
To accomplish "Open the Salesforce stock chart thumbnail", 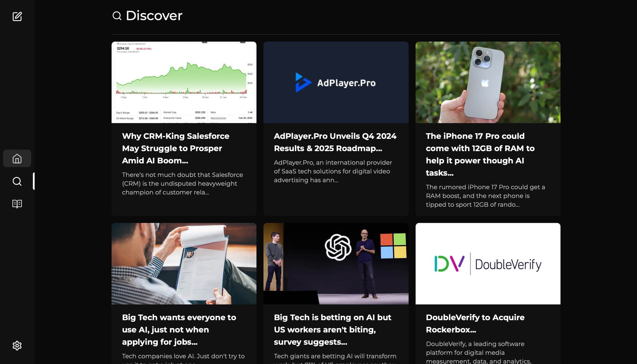I will tap(184, 82).
